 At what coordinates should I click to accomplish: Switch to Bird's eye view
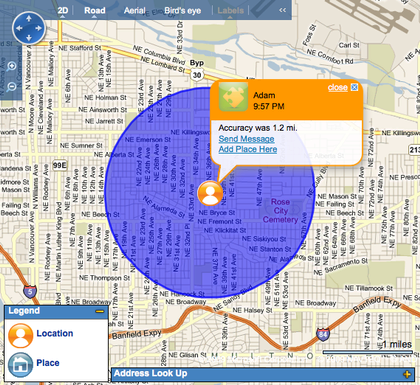click(x=183, y=11)
